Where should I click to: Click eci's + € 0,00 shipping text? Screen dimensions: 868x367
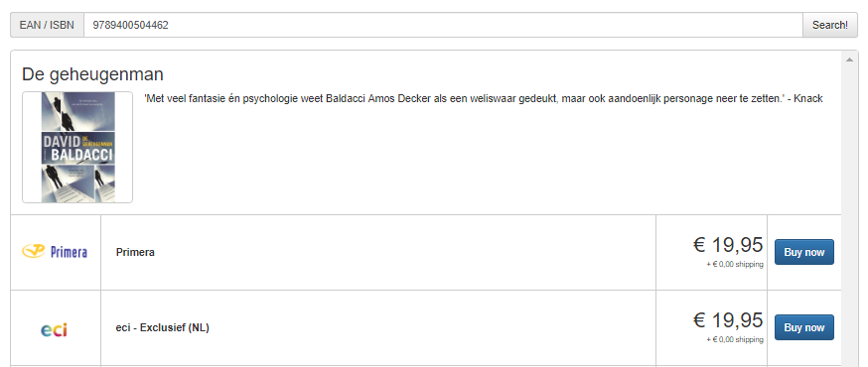(735, 339)
